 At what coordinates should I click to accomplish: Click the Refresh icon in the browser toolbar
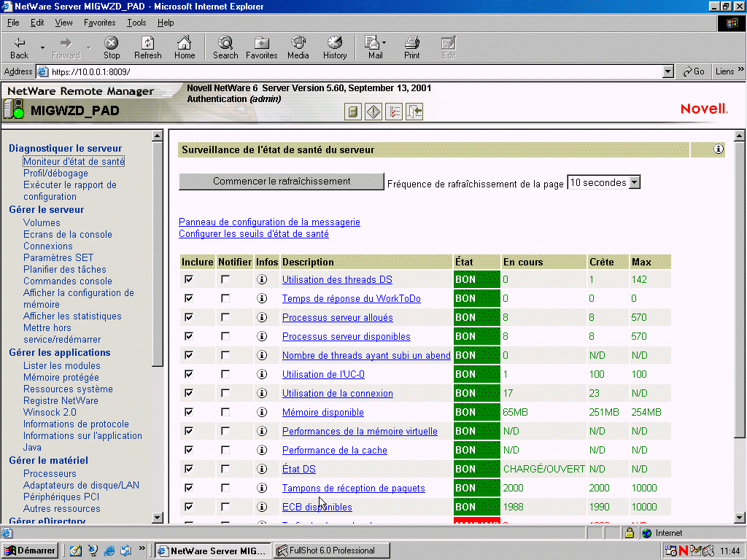click(x=147, y=47)
